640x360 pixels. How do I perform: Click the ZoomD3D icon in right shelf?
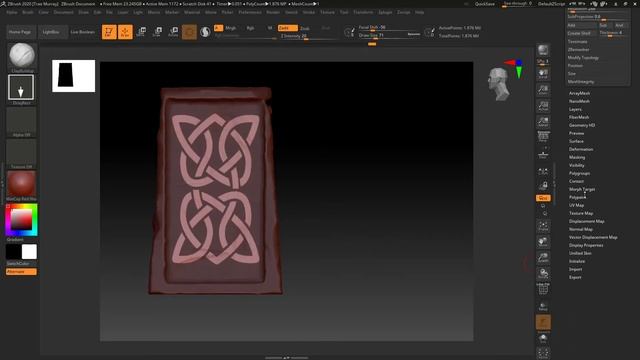[x=543, y=258]
